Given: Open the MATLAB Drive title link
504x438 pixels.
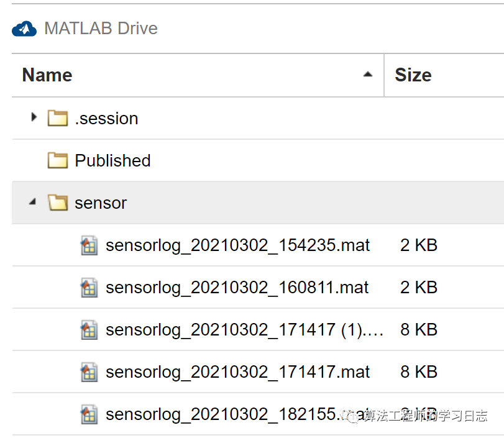Looking at the screenshot, I should [x=101, y=29].
